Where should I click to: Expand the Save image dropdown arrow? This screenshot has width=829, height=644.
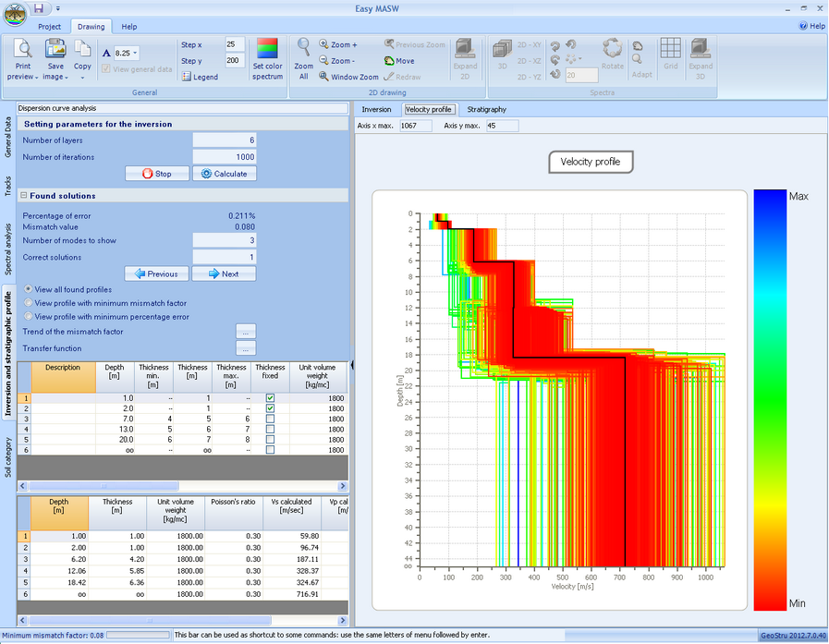(67, 78)
